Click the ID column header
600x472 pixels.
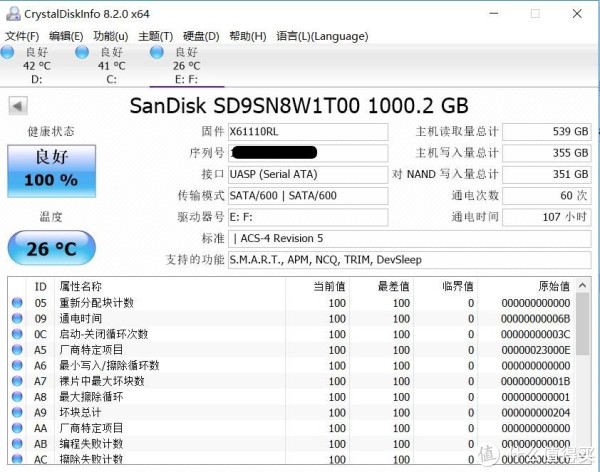[x=41, y=286]
